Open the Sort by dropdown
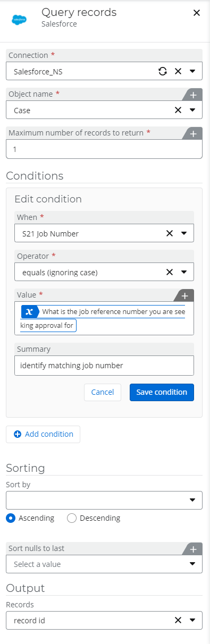The image size is (210, 644). click(x=104, y=500)
